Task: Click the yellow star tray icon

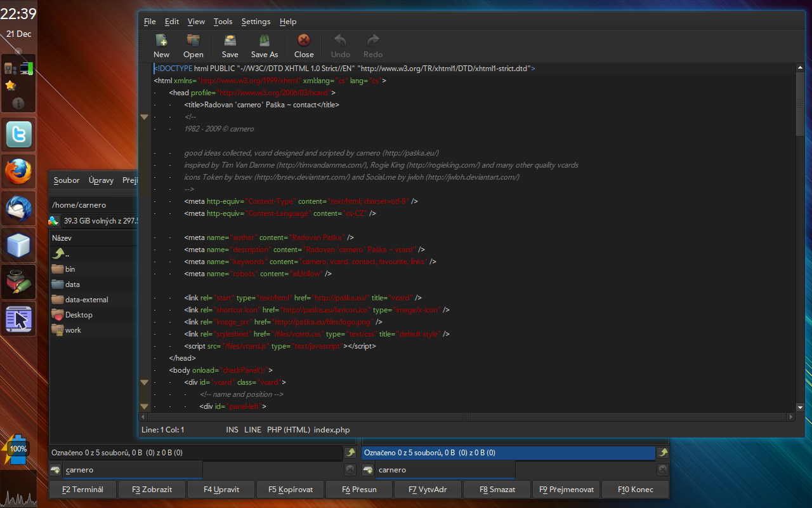Action: point(10,85)
